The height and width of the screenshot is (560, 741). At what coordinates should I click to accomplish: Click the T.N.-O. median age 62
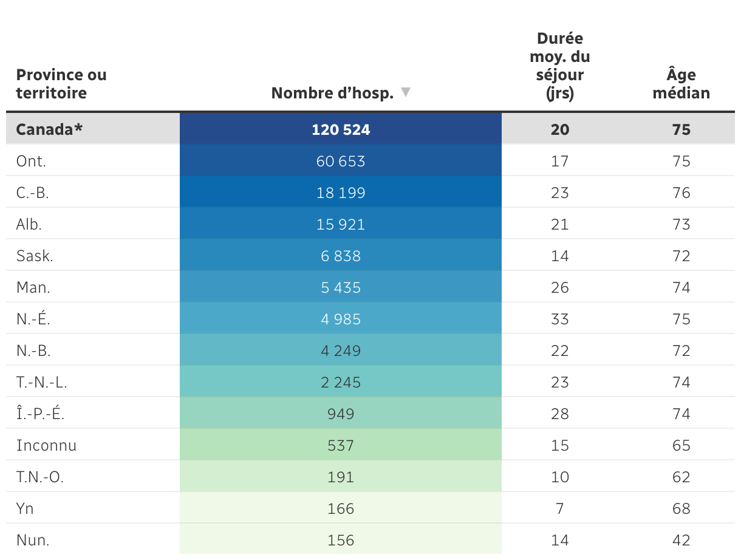(x=681, y=477)
